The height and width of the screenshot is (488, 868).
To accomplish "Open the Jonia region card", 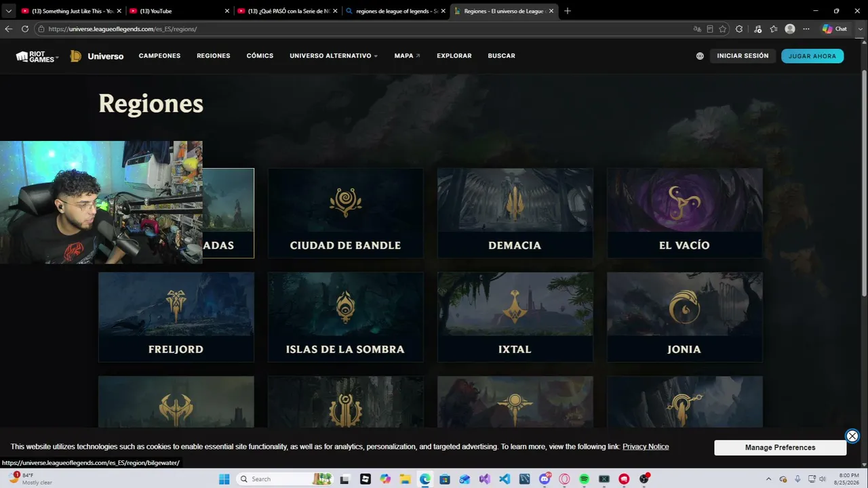I will (684, 317).
